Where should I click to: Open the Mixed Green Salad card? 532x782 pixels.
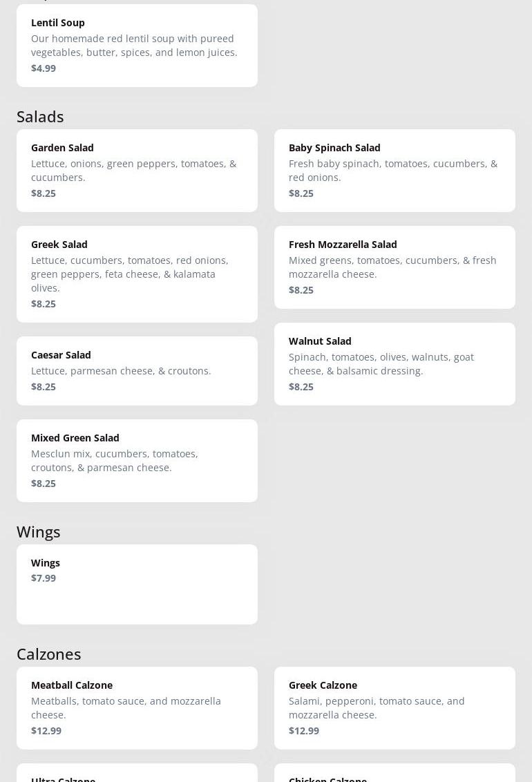click(137, 460)
